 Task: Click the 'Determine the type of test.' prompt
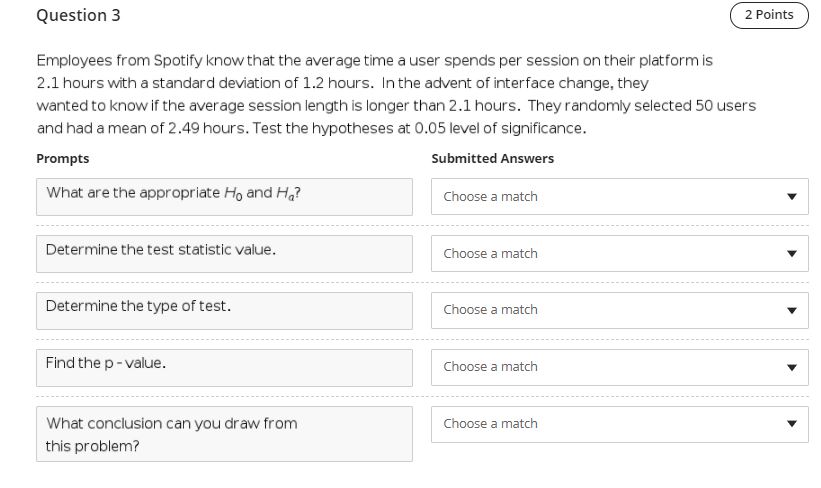[x=224, y=310]
